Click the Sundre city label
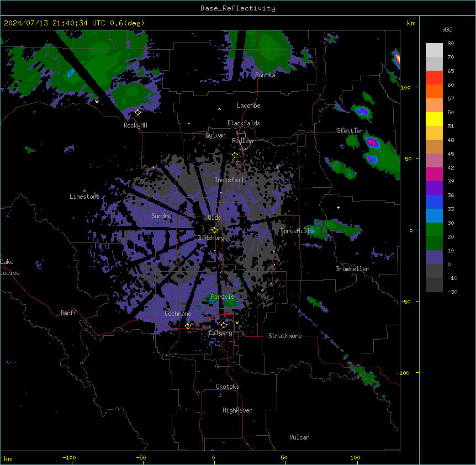The width and height of the screenshot is (476, 465). tap(161, 216)
